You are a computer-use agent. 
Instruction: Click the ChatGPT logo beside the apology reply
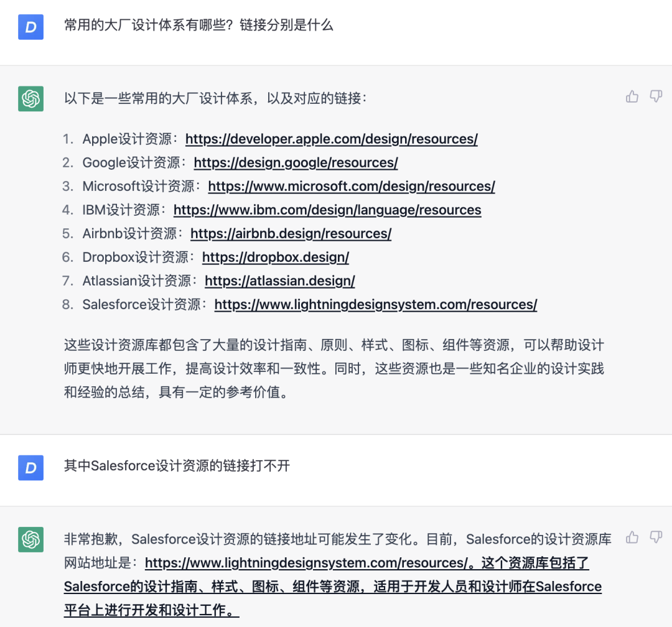[31, 539]
